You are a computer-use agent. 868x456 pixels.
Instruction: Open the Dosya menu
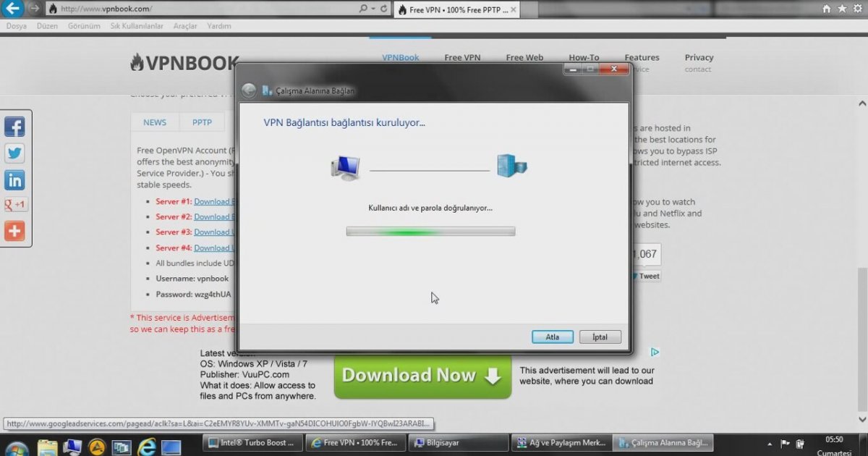pos(17,26)
